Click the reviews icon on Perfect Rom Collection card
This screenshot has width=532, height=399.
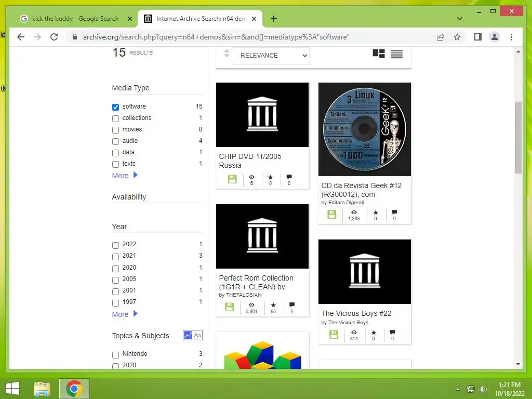click(x=292, y=304)
